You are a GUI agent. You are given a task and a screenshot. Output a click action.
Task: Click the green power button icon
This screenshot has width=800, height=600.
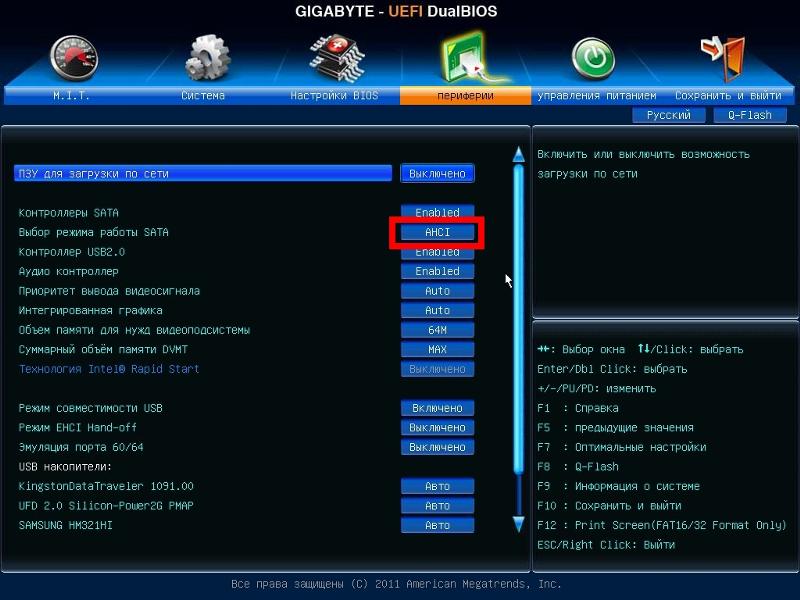(x=593, y=59)
